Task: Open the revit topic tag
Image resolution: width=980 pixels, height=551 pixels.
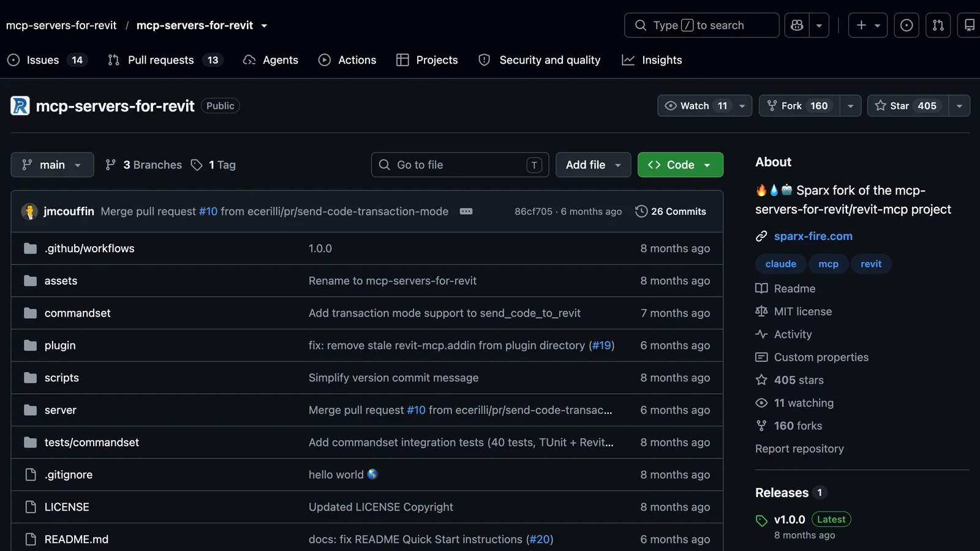Action: pyautogui.click(x=870, y=264)
